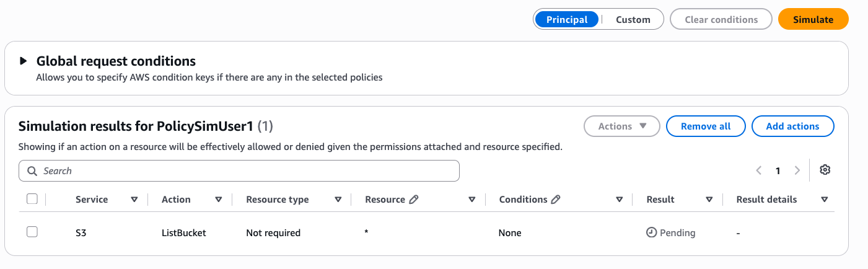
Task: Select all rows header checkbox
Action: pyautogui.click(x=32, y=199)
